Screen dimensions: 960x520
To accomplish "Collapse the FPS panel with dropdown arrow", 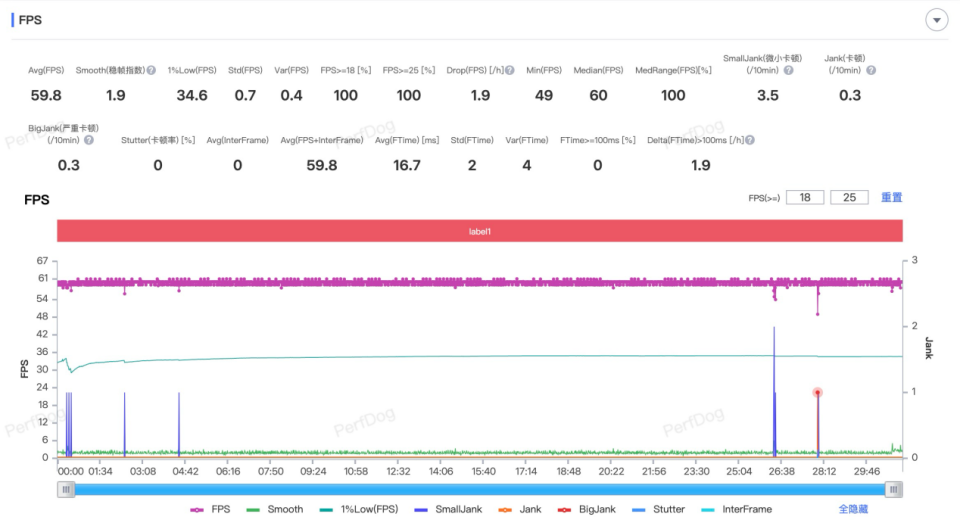I will pos(936,20).
